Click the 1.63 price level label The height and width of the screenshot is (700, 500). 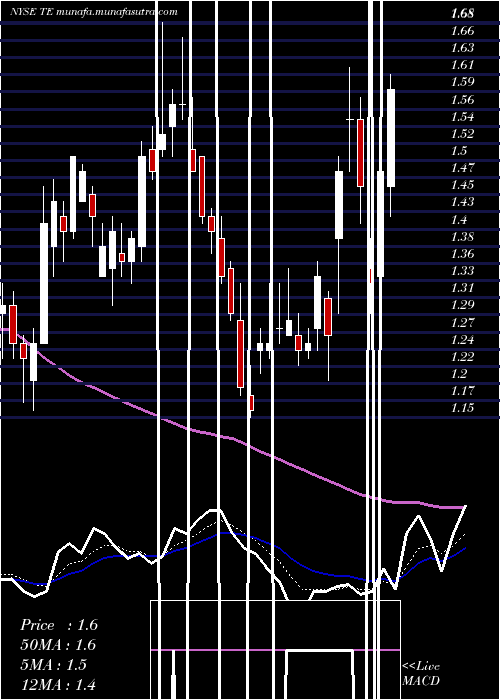coord(462,48)
